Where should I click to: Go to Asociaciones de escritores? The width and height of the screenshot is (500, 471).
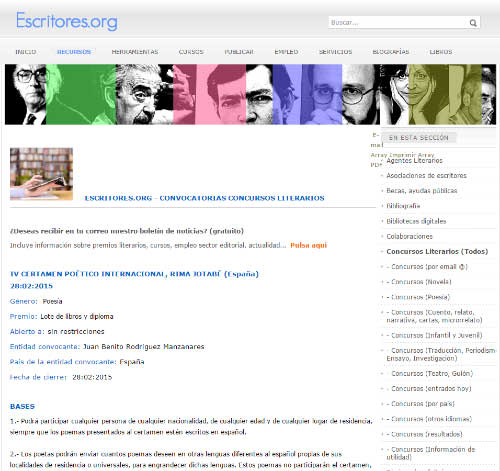(x=426, y=176)
